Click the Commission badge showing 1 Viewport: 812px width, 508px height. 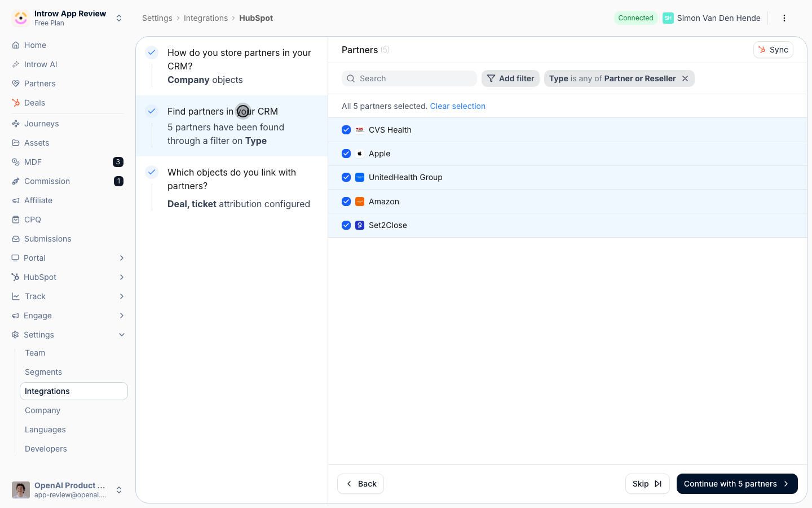pos(118,181)
